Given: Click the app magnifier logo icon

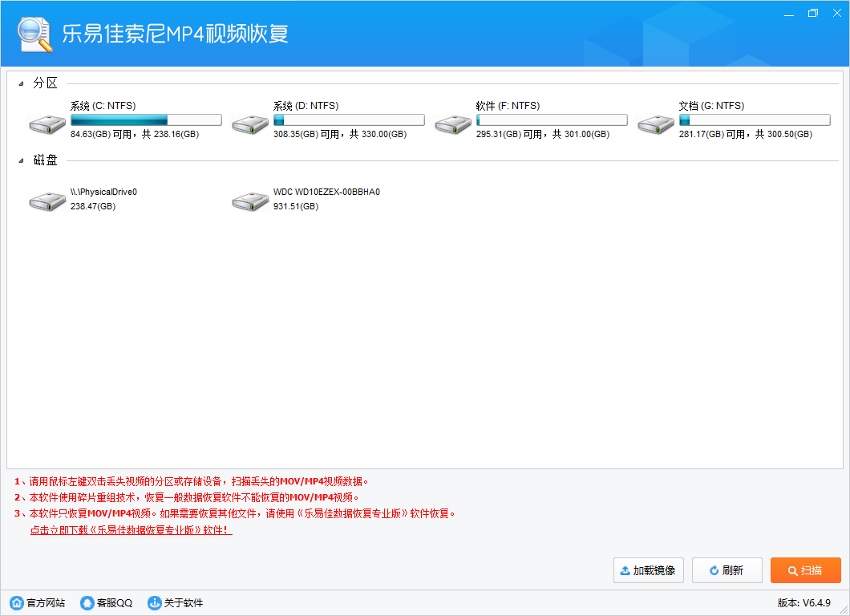Looking at the screenshot, I should pyautogui.click(x=34, y=34).
